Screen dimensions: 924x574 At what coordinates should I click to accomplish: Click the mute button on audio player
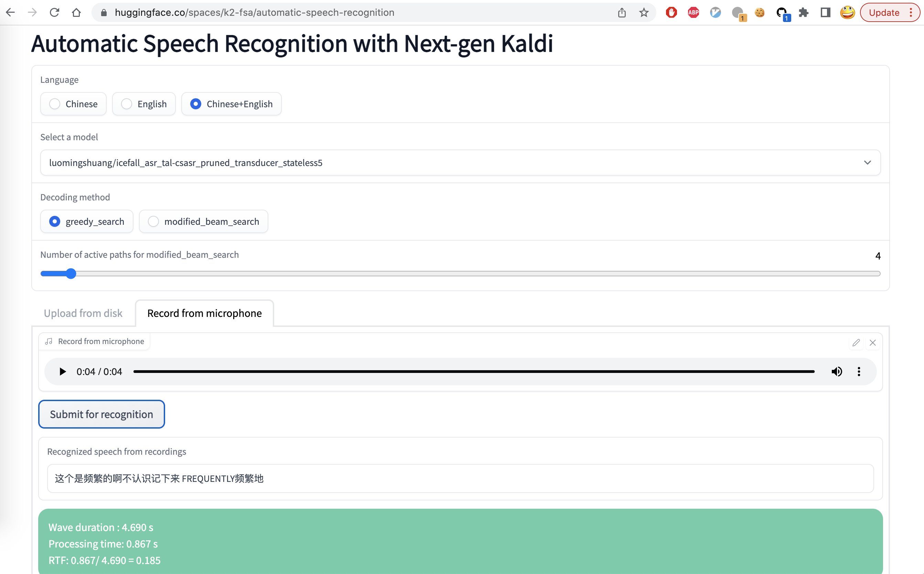(x=837, y=370)
